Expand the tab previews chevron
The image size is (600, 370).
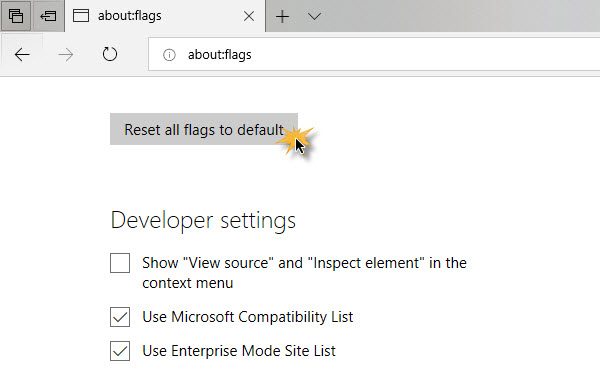(x=314, y=16)
